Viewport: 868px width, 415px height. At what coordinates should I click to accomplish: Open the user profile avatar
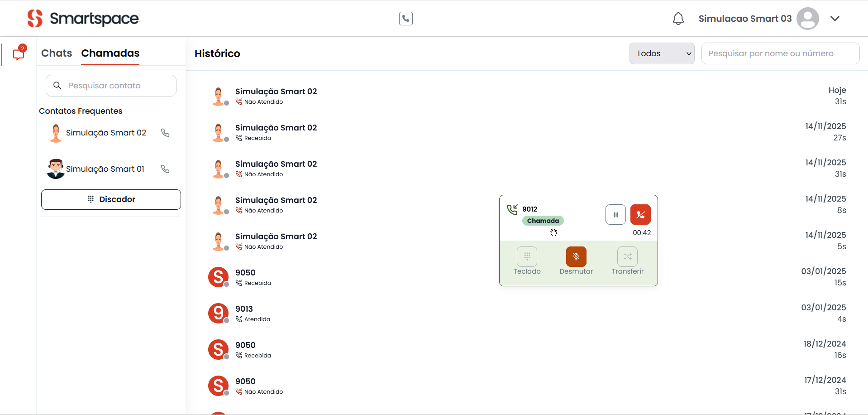click(807, 19)
